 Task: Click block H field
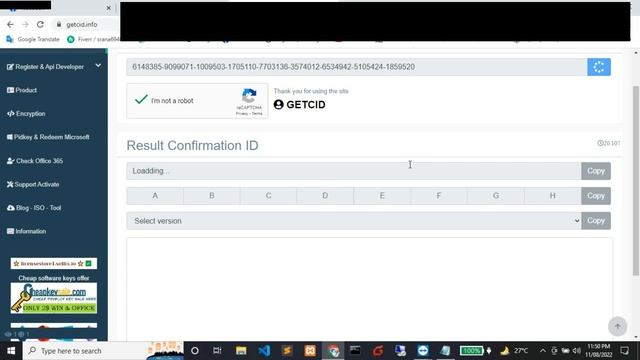[x=553, y=196]
